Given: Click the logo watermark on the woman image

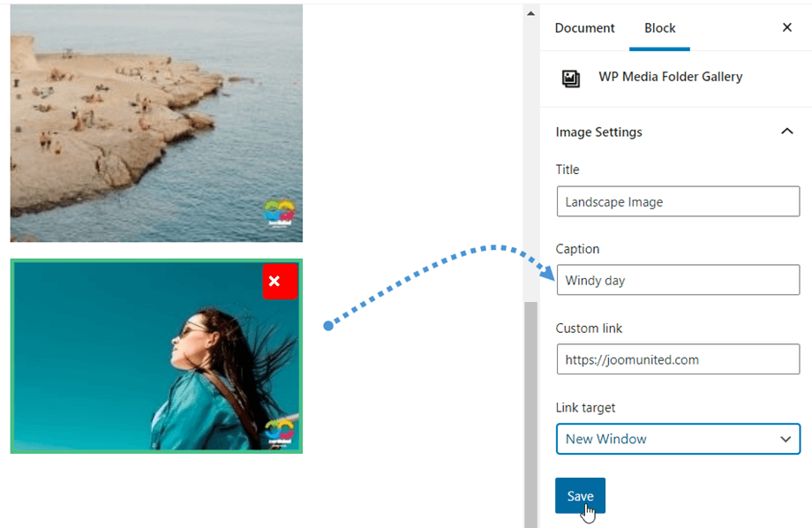Looking at the screenshot, I should 280,432.
